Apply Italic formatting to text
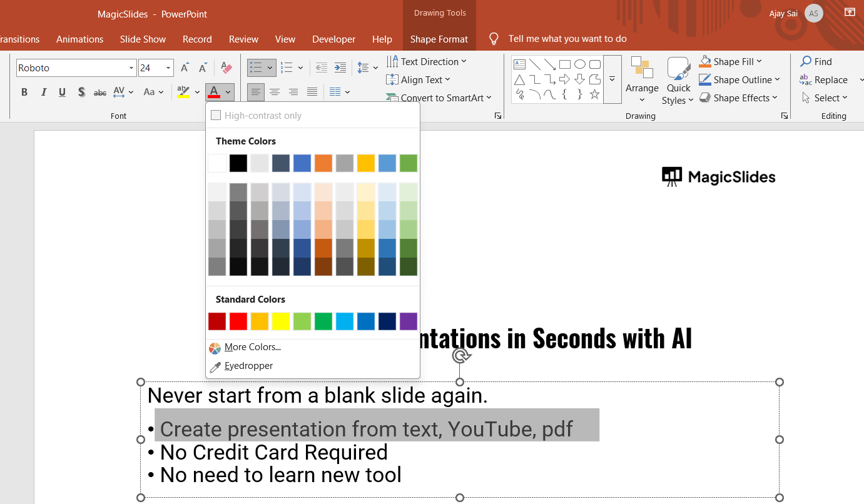Screen dimensions: 864x504 [x=44, y=93]
